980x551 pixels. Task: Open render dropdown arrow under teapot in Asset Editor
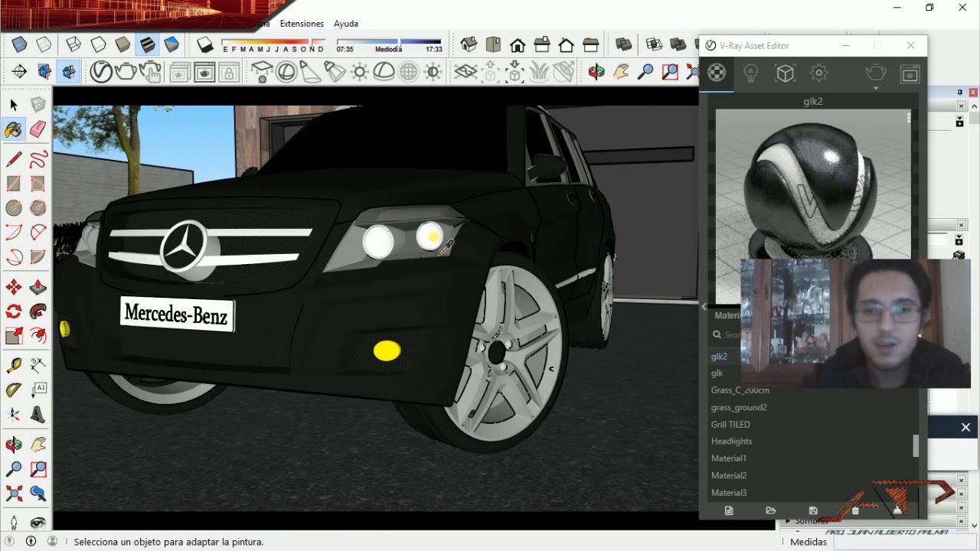(x=876, y=89)
